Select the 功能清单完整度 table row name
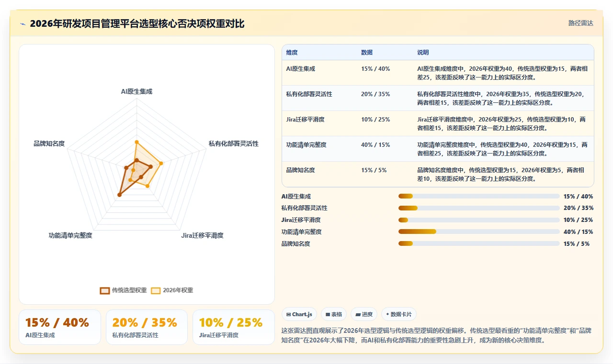The width and height of the screenshot is (613, 364). coord(306,145)
